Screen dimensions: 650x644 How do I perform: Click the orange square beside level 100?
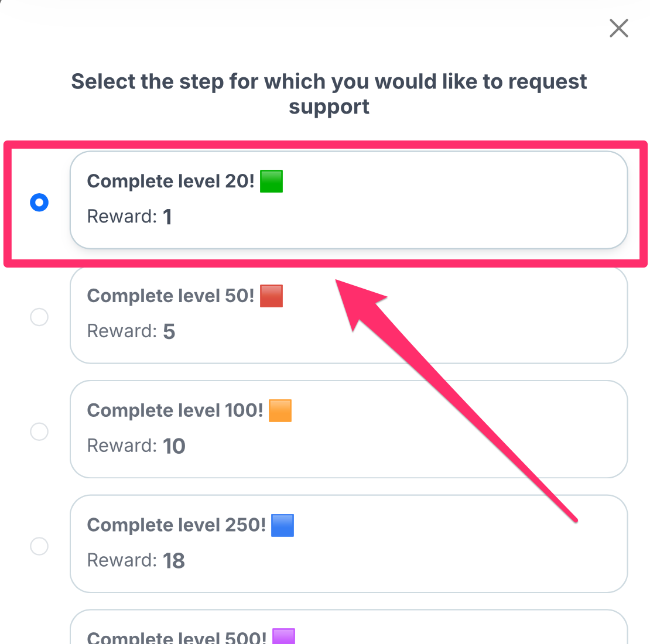280,411
